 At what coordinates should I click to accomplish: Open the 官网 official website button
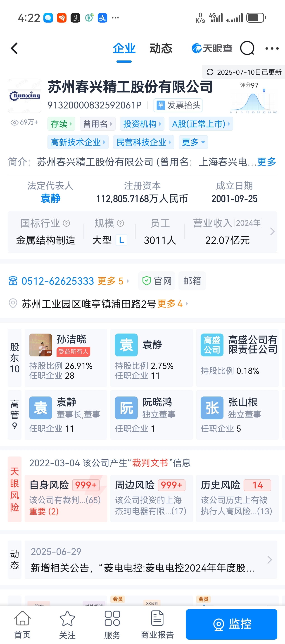point(157,281)
